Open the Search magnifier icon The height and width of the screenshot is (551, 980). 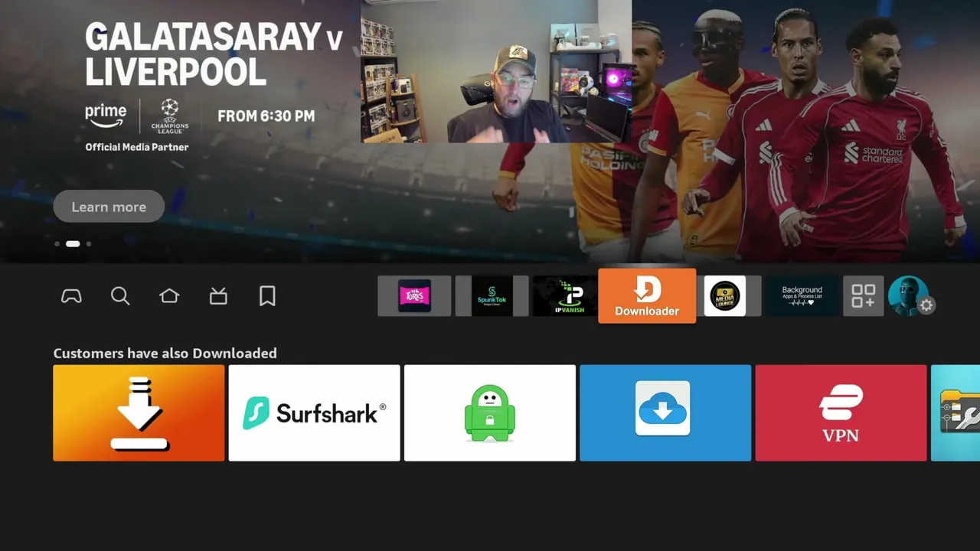[x=120, y=296]
